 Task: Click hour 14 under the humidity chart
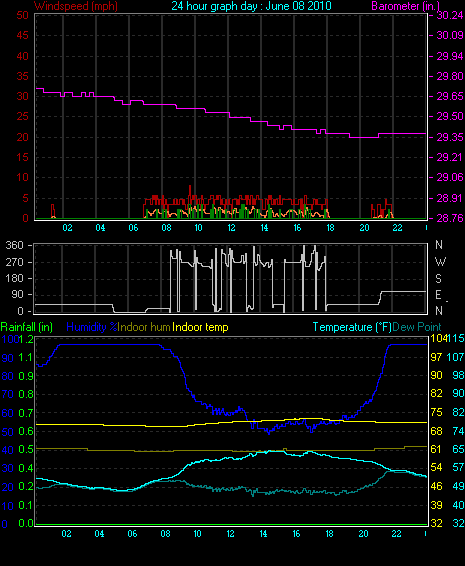264,534
